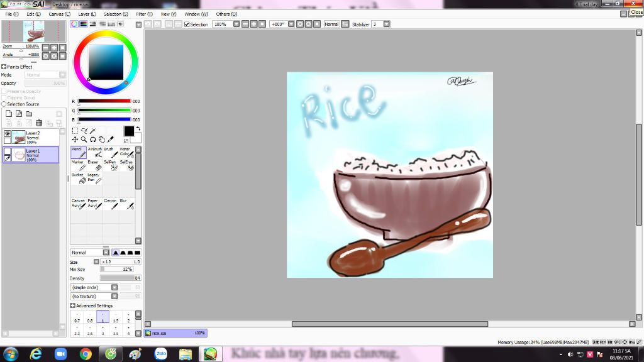Image resolution: width=644 pixels, height=362 pixels.
Task: Delete the selected layer with trash icon
Action: point(39,123)
